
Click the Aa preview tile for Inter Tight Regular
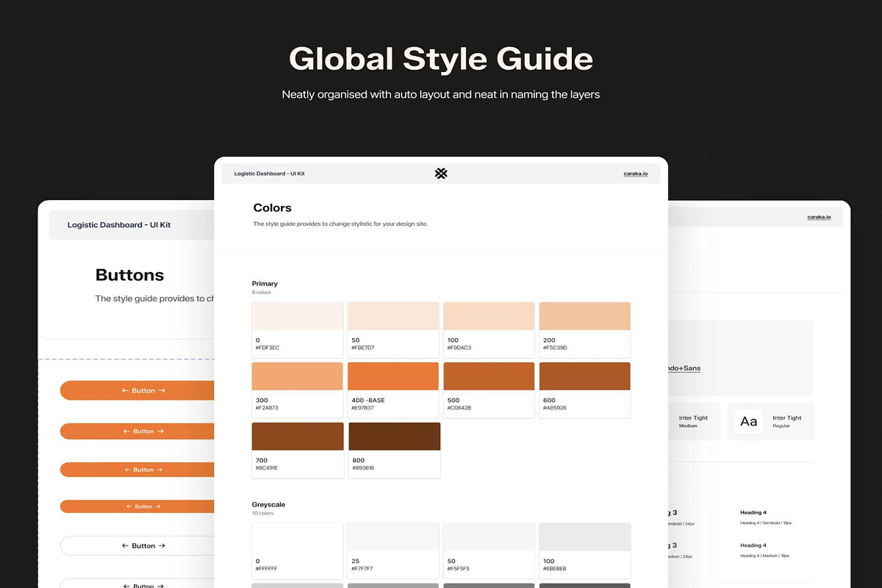(748, 421)
